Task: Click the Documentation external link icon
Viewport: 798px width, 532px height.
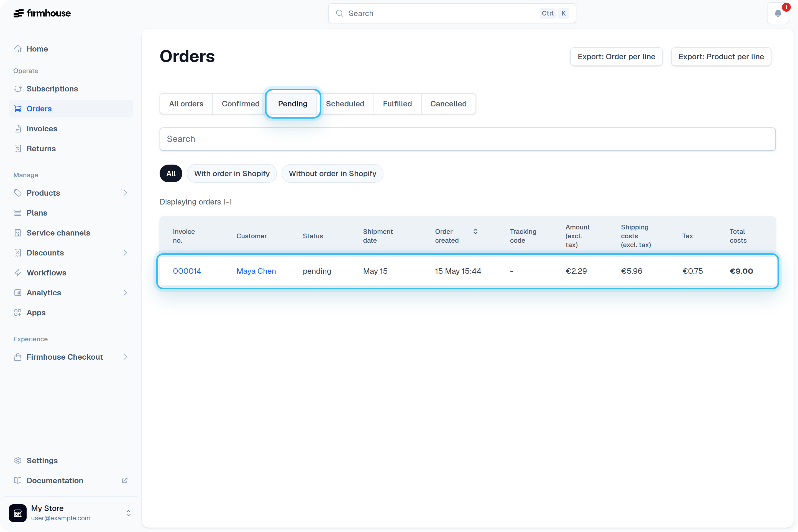Action: point(124,480)
